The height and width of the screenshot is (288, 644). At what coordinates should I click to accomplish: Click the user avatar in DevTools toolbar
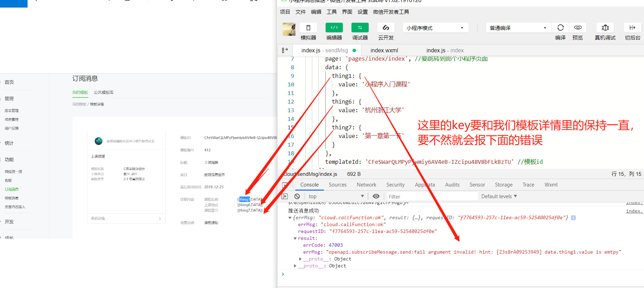289,29
